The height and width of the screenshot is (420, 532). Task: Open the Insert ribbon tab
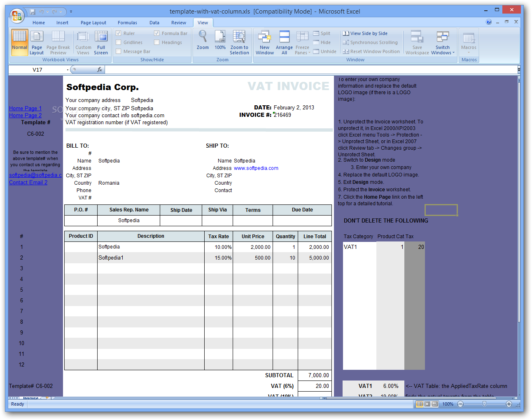[x=63, y=23]
